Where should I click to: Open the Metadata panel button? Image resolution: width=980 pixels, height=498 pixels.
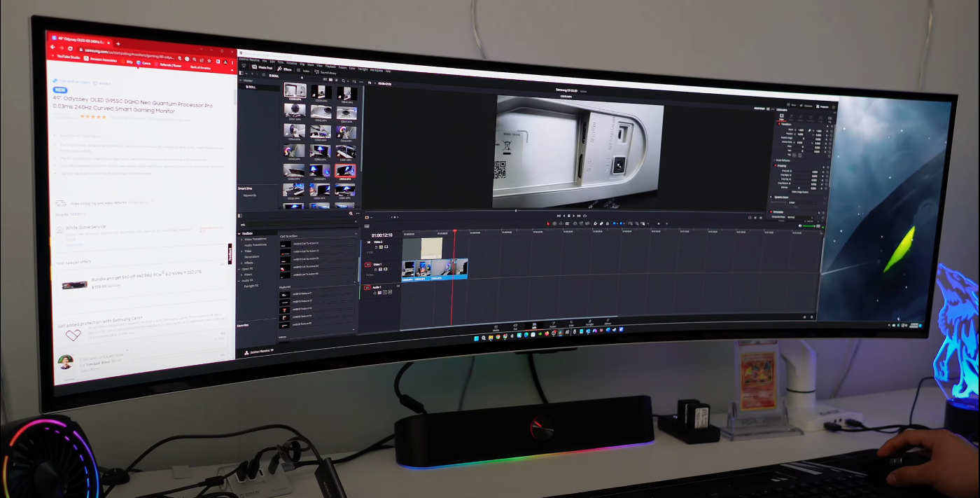point(805,106)
